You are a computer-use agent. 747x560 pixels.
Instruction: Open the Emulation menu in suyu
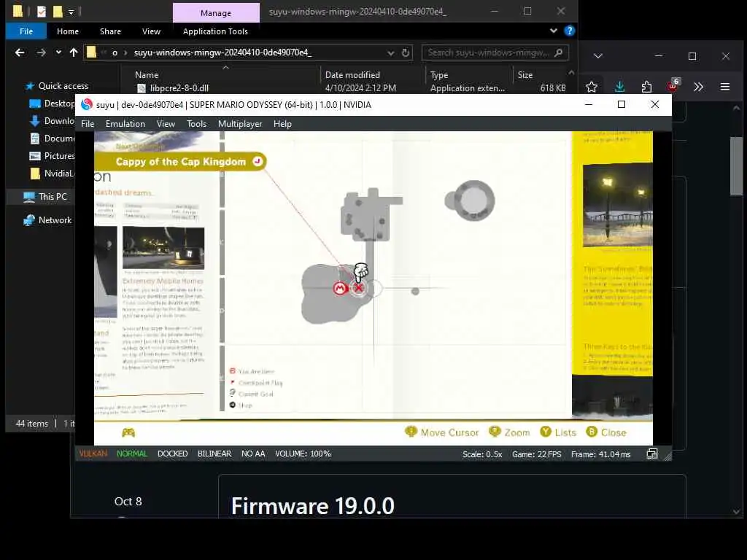125,124
